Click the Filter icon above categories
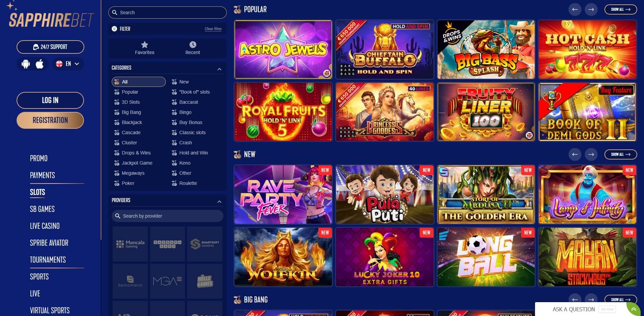Image resolution: width=644 pixels, height=316 pixels. 114,29
